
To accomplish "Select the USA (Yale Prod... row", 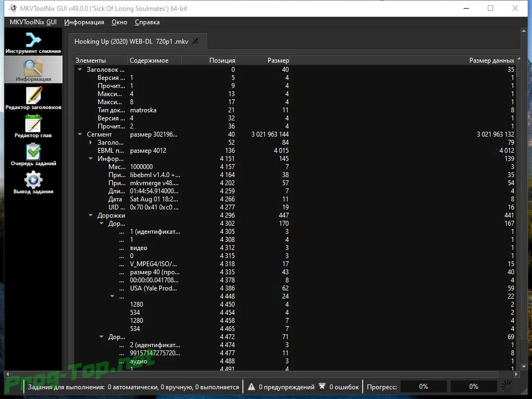I will [x=295, y=288].
